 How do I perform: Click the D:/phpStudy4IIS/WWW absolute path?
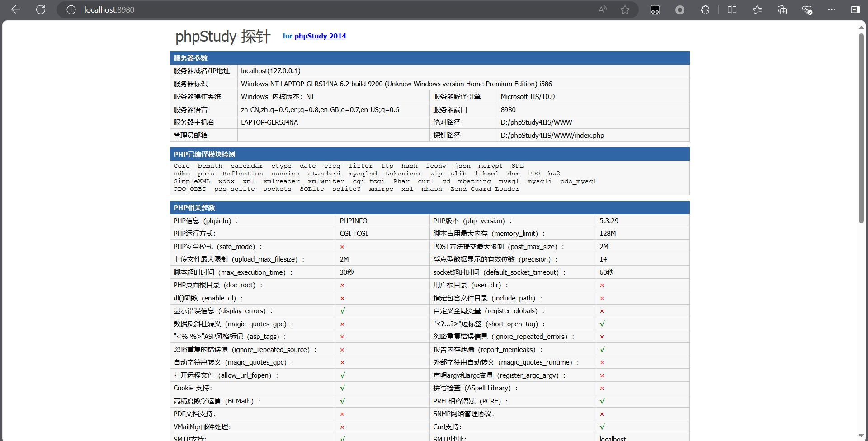[x=536, y=122]
